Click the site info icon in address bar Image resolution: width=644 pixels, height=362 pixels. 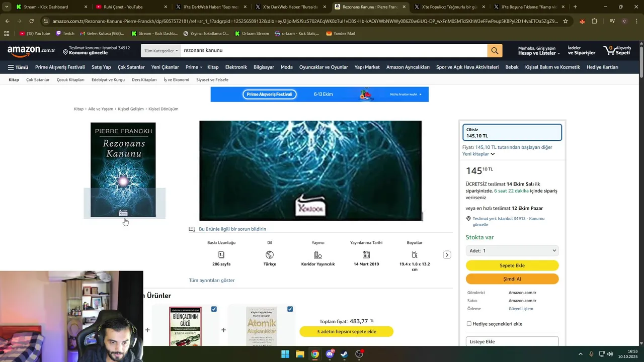coord(46,21)
